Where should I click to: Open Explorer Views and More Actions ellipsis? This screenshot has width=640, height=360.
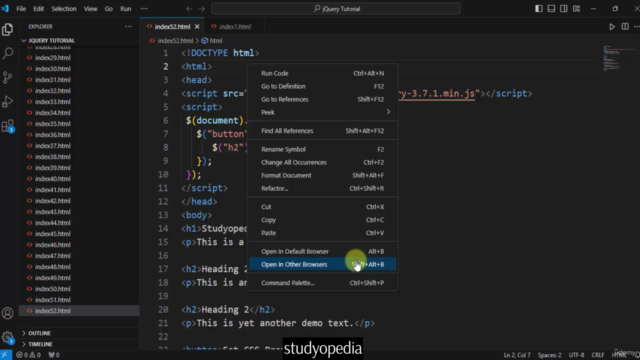click(128, 27)
